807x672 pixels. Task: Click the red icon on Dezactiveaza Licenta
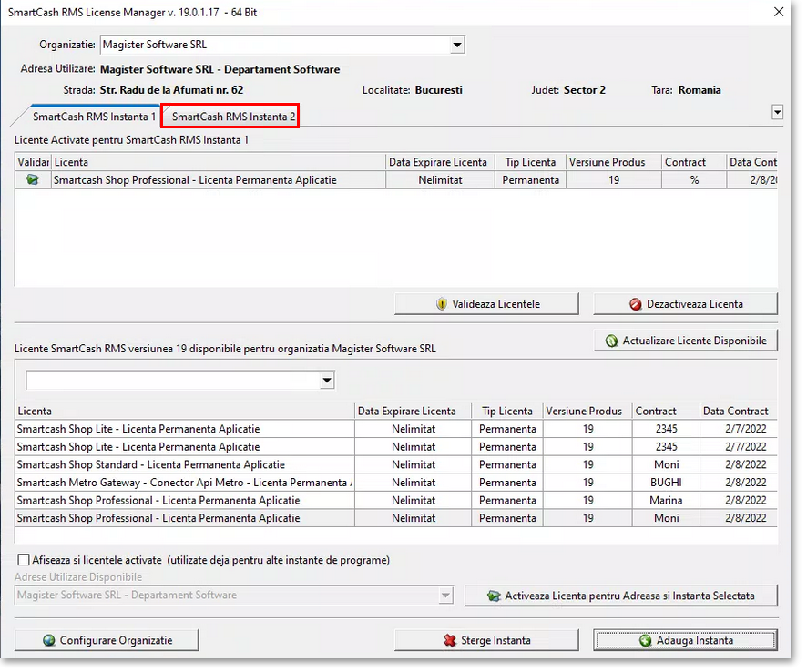[x=635, y=304]
